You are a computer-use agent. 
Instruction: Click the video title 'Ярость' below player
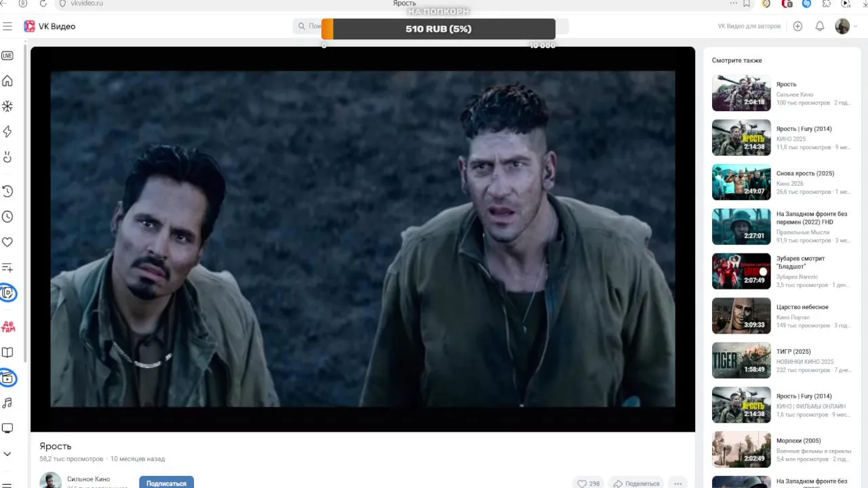tap(55, 446)
